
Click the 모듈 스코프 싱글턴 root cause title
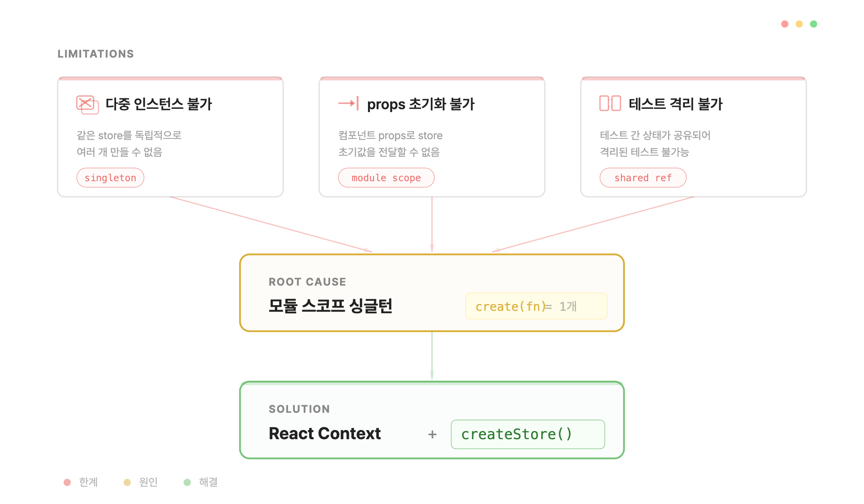pyautogui.click(x=330, y=306)
